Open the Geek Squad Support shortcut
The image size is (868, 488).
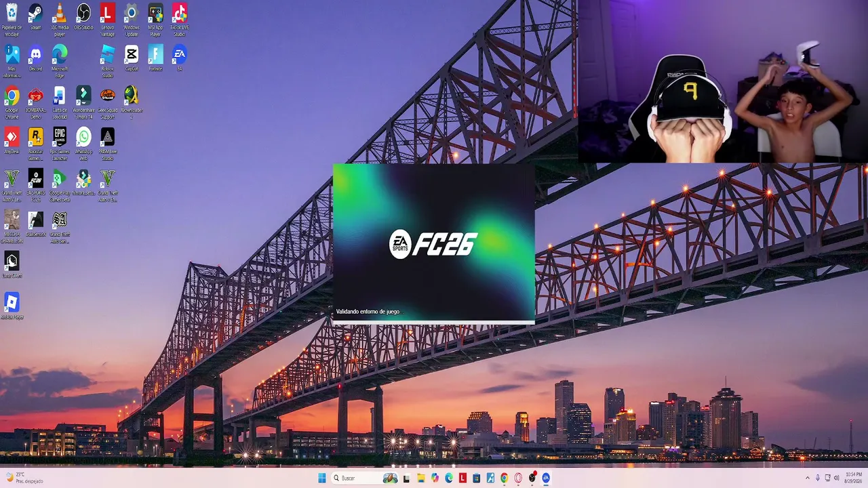pyautogui.click(x=107, y=103)
